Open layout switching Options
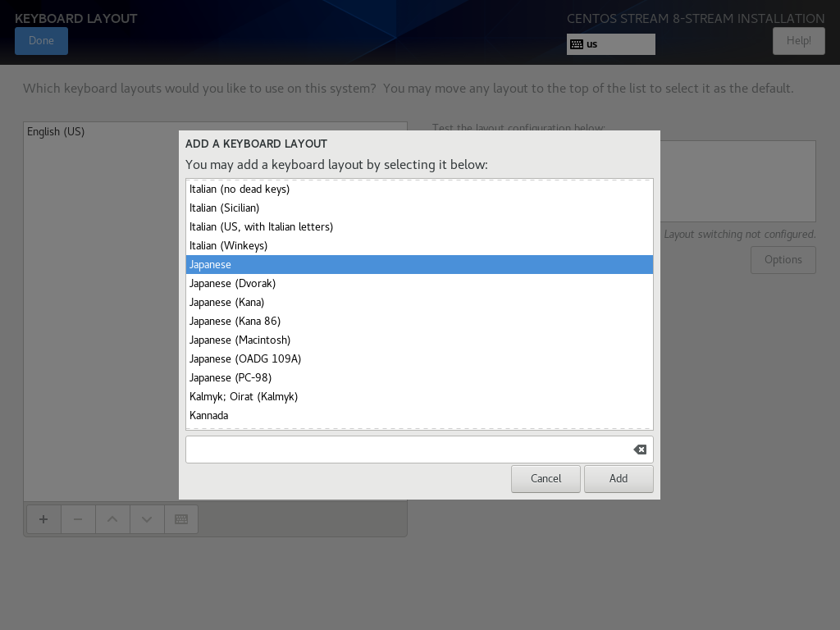The width and height of the screenshot is (840, 630). pyautogui.click(x=783, y=260)
